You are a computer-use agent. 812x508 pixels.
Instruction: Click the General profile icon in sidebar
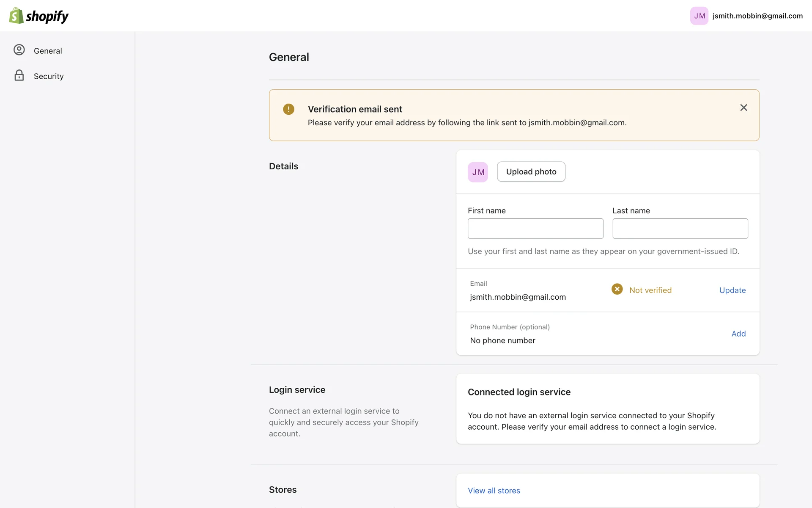[19, 50]
